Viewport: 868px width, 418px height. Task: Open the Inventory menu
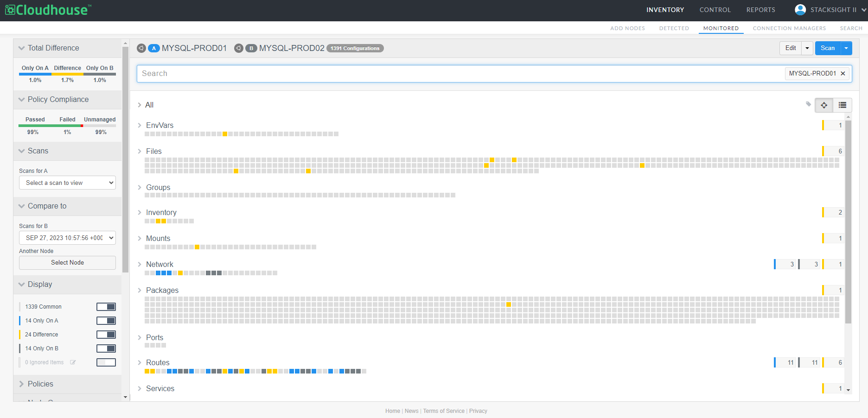665,10
